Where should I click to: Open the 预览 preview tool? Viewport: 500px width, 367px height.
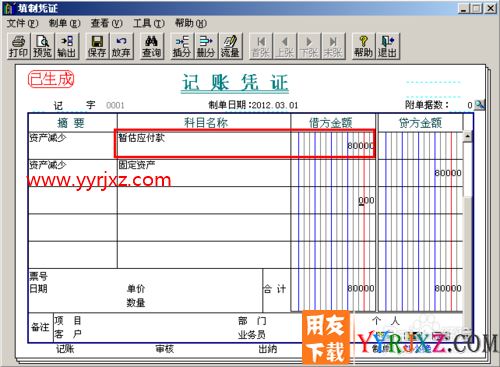(x=42, y=46)
